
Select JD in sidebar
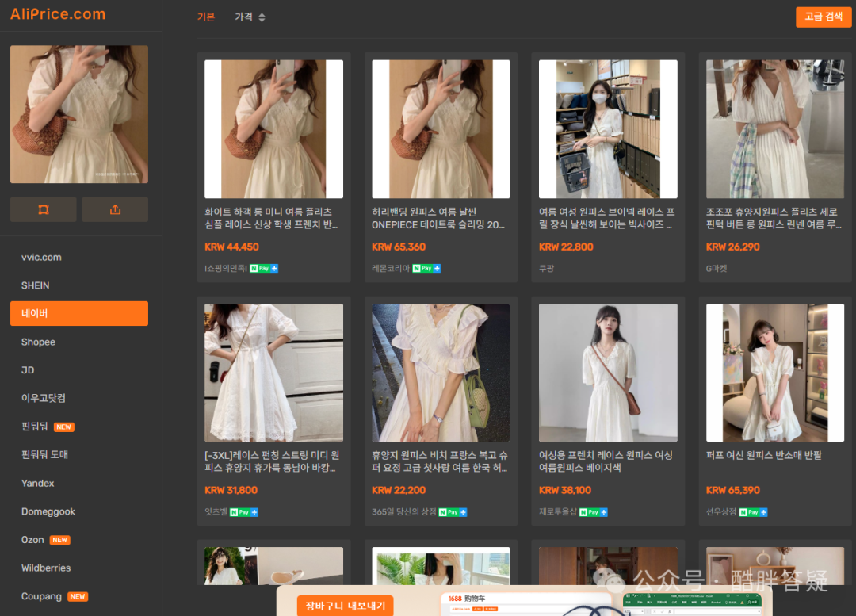coord(28,370)
